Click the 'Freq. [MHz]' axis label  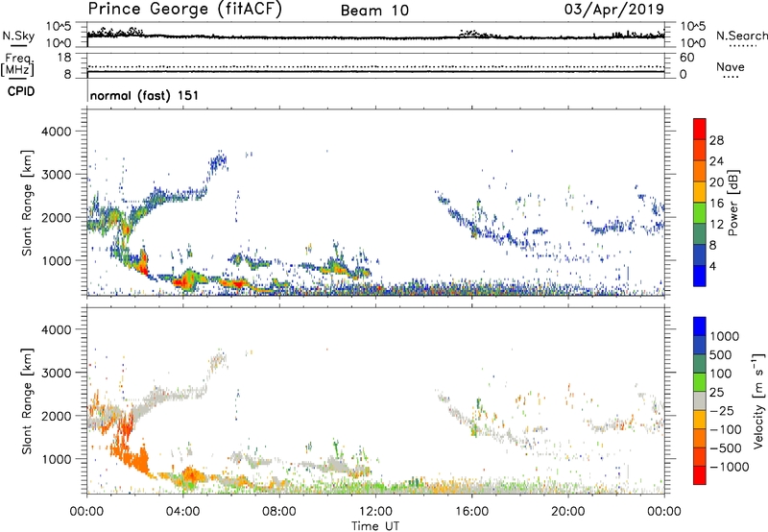point(18,64)
